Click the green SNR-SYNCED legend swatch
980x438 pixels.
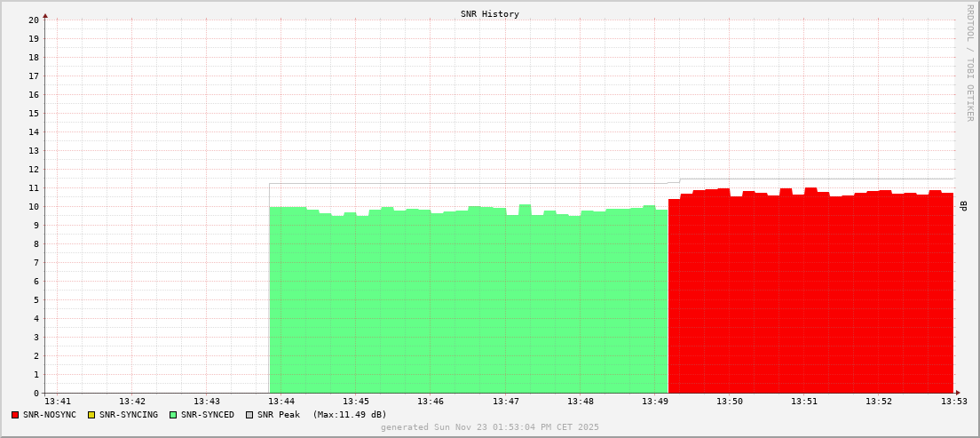(173, 415)
